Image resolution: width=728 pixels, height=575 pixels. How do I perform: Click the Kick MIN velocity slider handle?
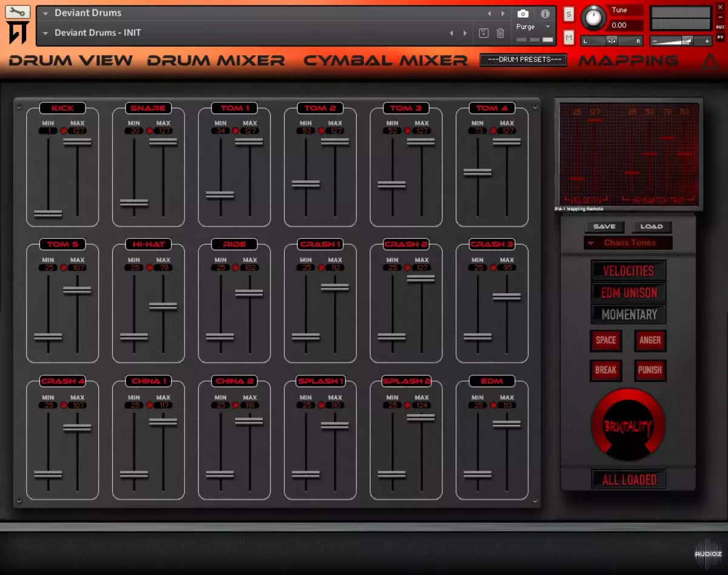48,213
